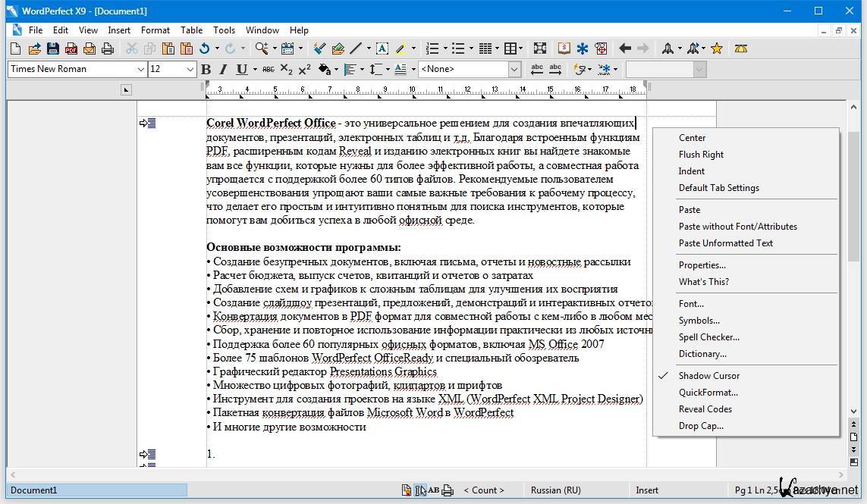Toggle Italic formatting
867x504 pixels.
[x=223, y=69]
